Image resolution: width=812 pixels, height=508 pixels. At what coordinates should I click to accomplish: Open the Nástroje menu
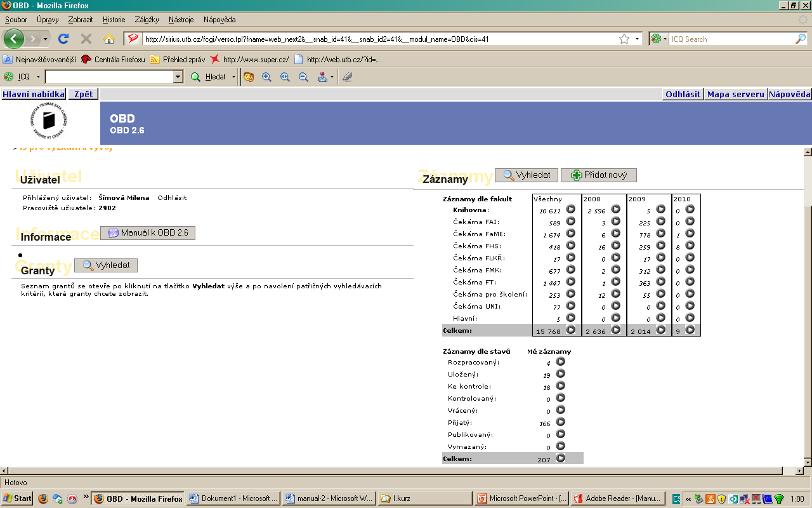tap(181, 20)
